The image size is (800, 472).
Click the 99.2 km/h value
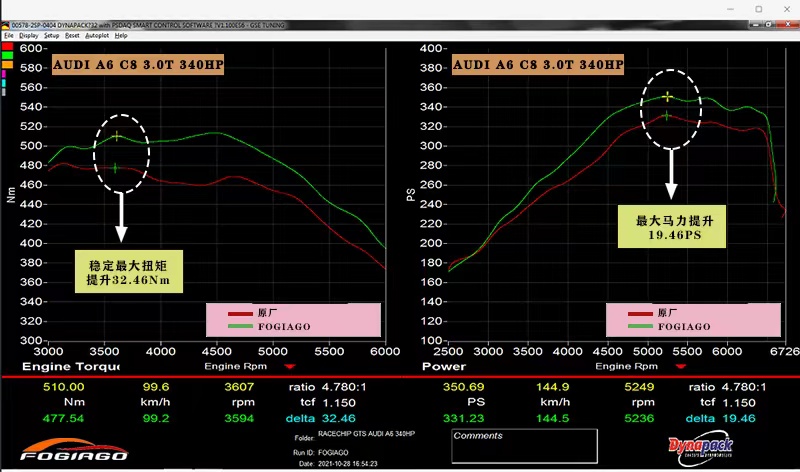[156, 418]
